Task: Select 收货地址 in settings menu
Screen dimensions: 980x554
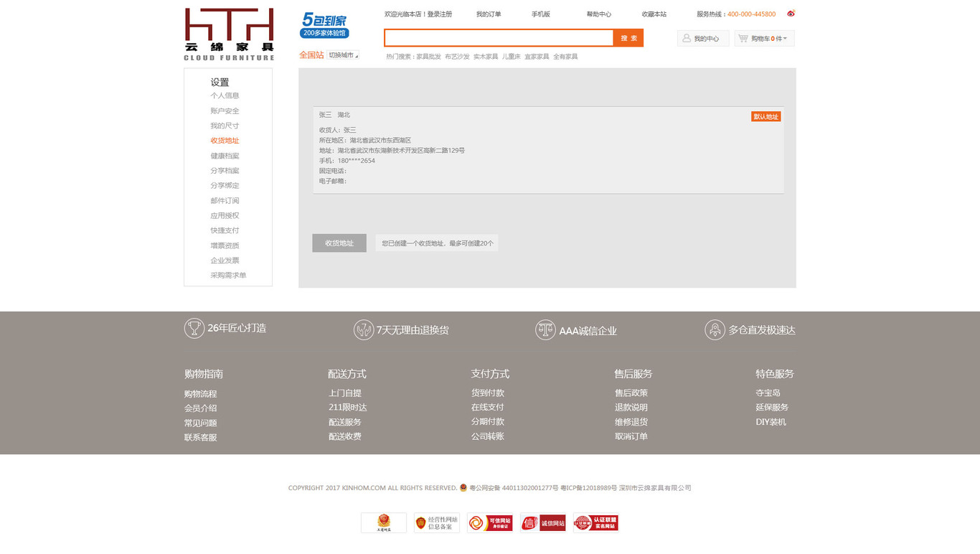Action: coord(225,141)
